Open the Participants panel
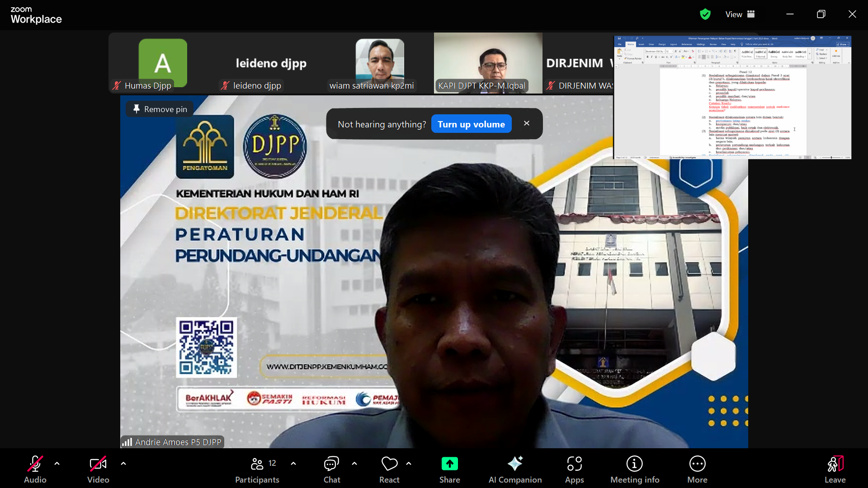 257,469
